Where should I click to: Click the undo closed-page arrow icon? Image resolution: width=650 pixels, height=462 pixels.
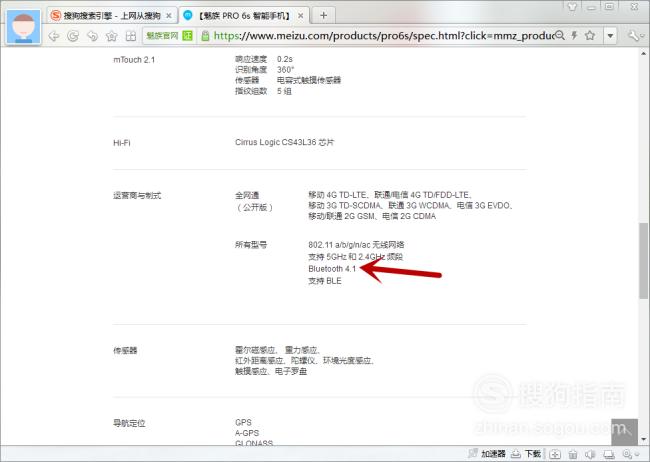coord(92,36)
